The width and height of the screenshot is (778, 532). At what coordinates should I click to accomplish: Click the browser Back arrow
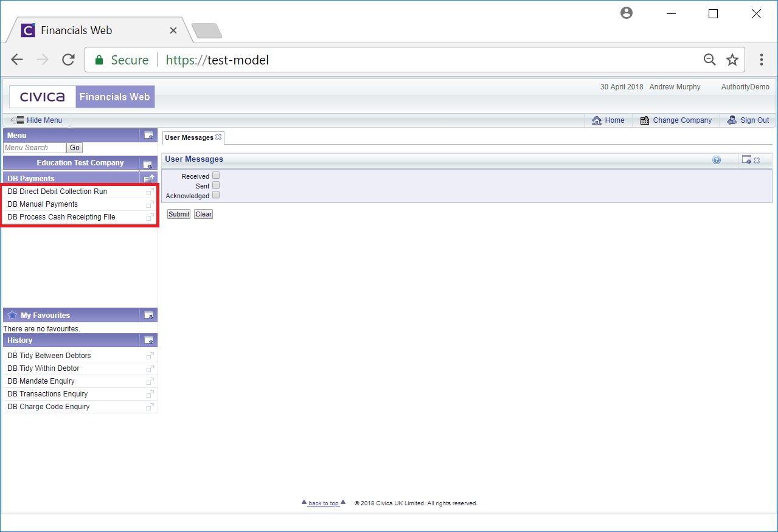pos(17,60)
